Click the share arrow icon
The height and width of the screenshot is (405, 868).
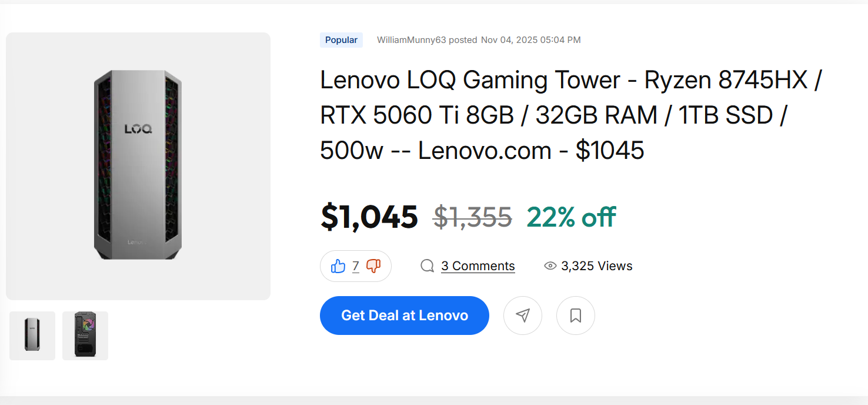[x=522, y=316]
